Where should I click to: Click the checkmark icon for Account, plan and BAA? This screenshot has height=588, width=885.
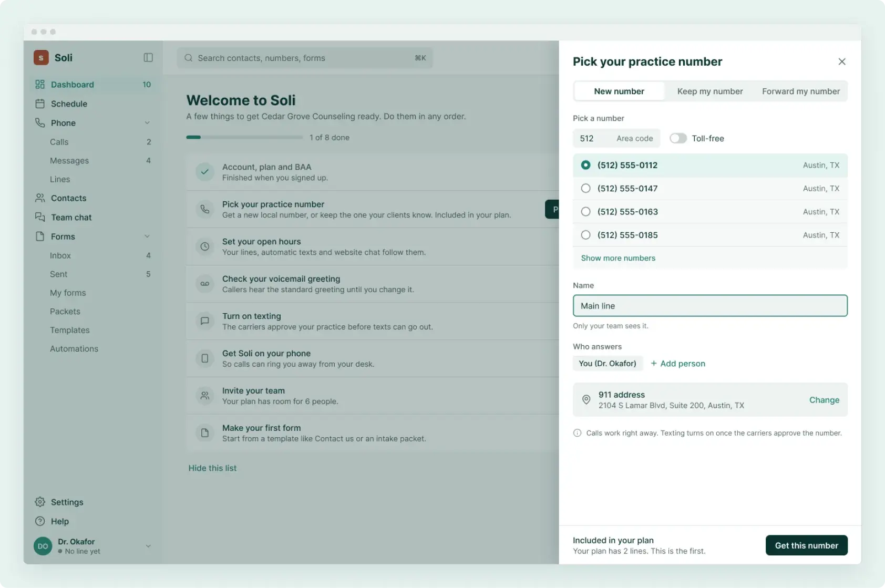205,172
